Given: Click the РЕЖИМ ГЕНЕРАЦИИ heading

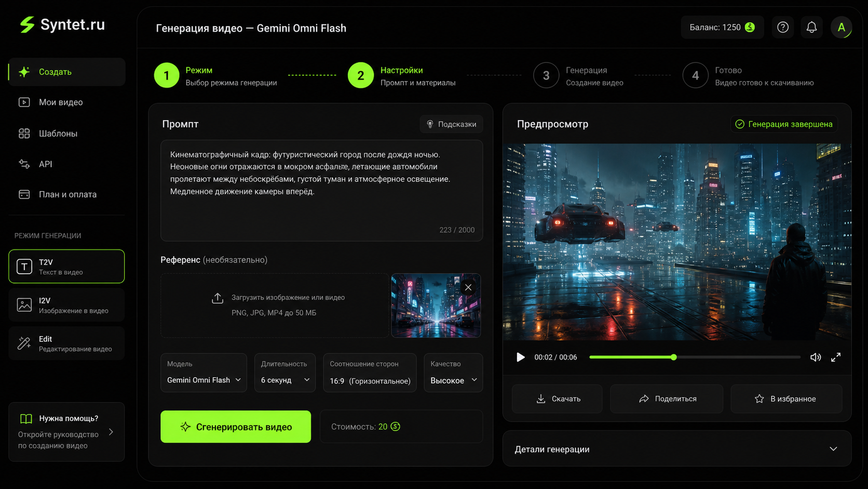Looking at the screenshot, I should (x=48, y=235).
